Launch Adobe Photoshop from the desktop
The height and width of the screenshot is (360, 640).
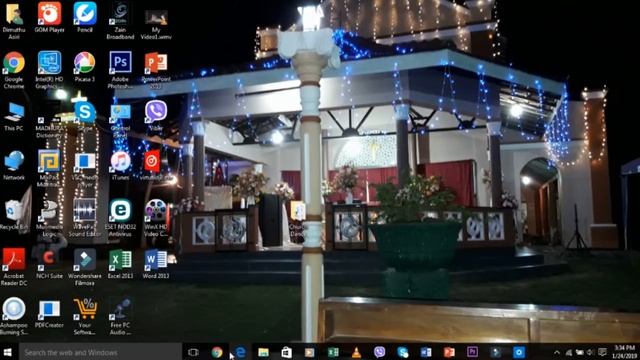click(x=120, y=70)
